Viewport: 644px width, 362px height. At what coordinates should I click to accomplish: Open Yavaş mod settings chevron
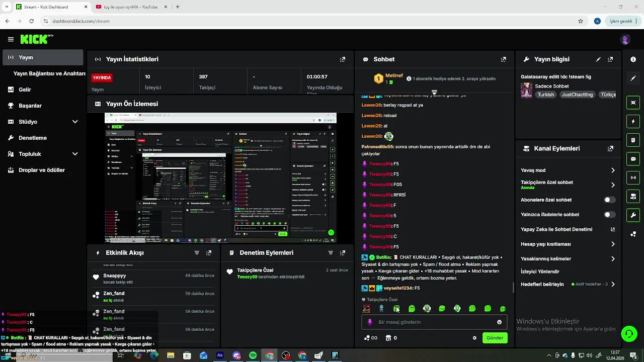point(613,170)
